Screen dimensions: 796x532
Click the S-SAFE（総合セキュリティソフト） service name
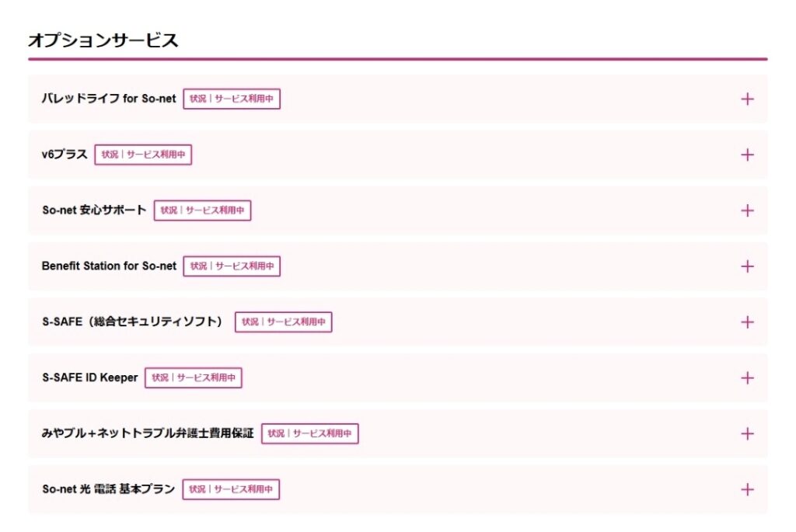pos(132,322)
